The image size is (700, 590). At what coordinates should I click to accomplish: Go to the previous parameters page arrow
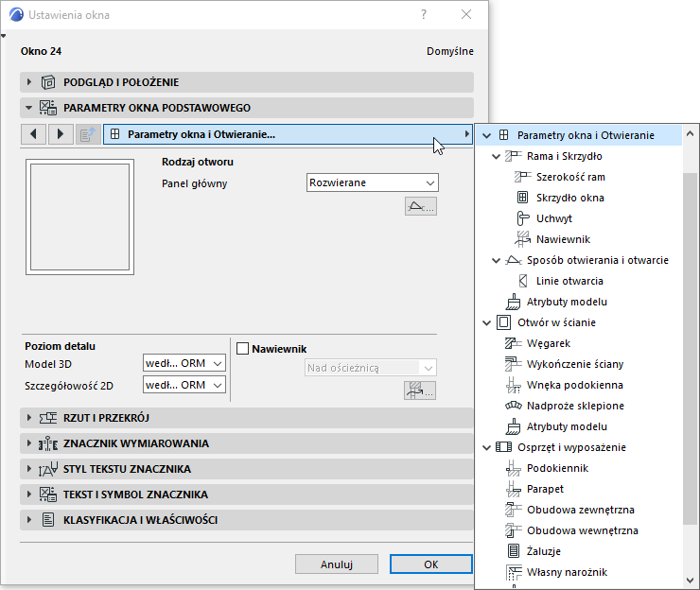(33, 134)
